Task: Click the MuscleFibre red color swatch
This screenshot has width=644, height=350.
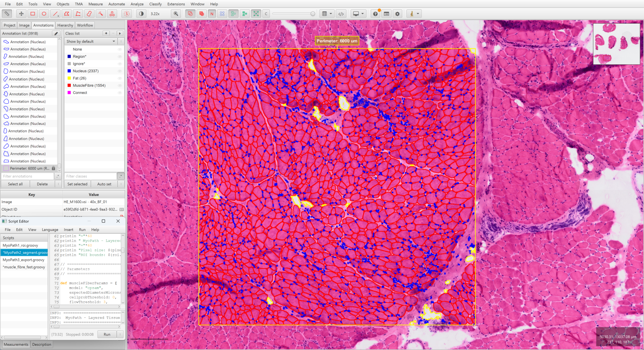Action: point(69,85)
